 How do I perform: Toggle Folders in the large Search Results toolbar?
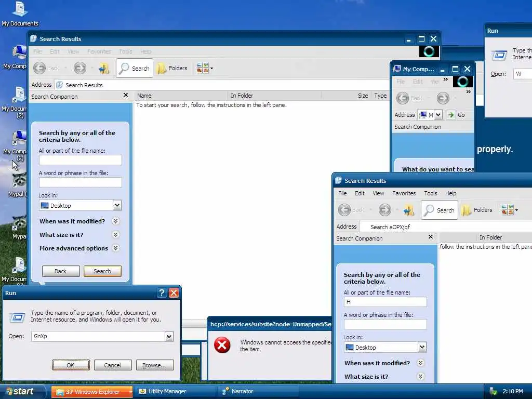click(172, 68)
